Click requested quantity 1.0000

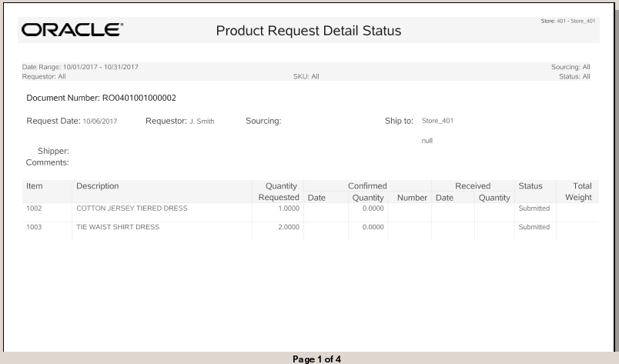pos(289,208)
